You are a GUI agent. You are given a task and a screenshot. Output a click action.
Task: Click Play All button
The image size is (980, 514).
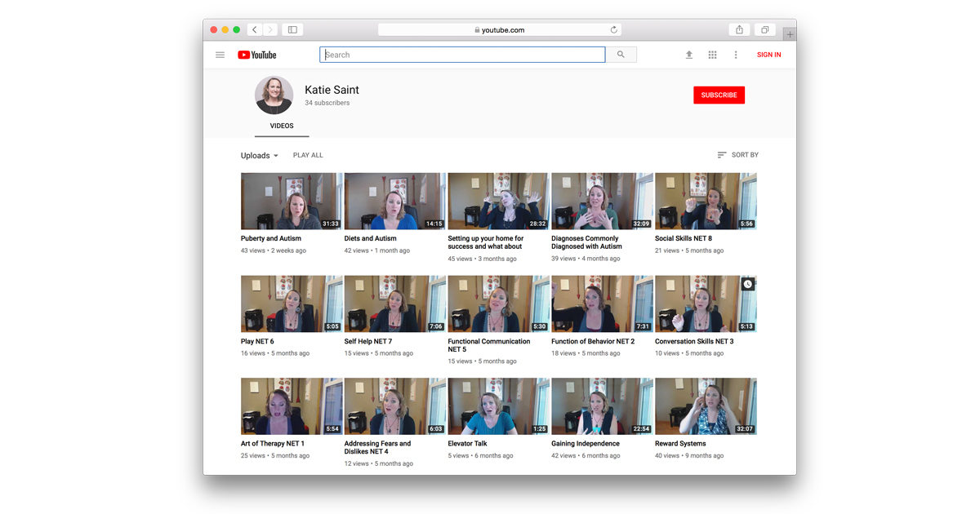click(x=308, y=155)
